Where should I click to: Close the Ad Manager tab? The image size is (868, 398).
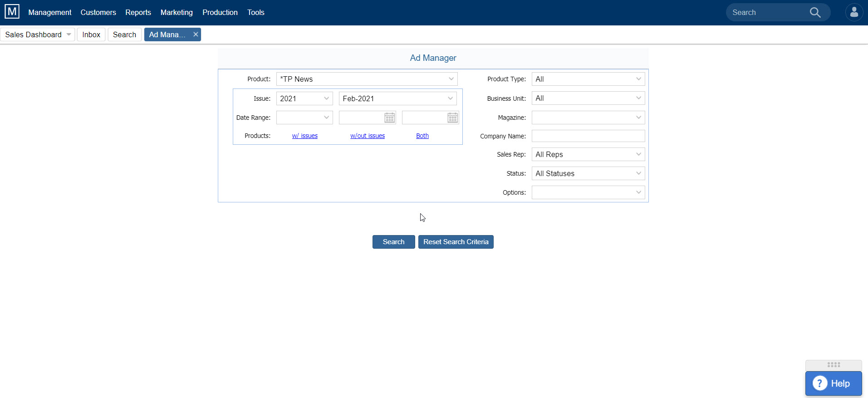pos(196,34)
